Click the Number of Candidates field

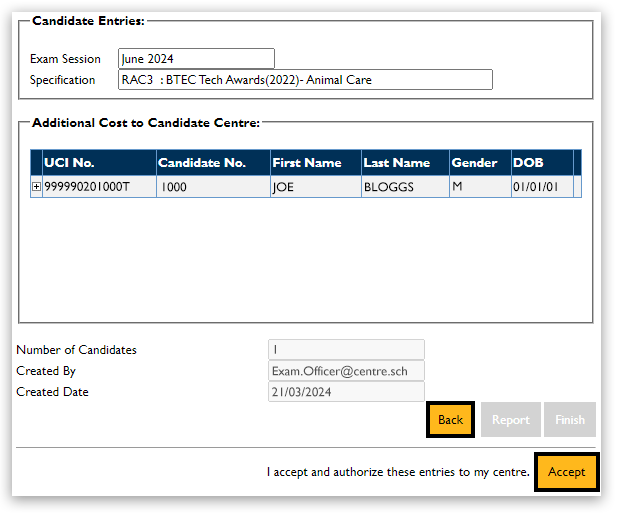[346, 350]
